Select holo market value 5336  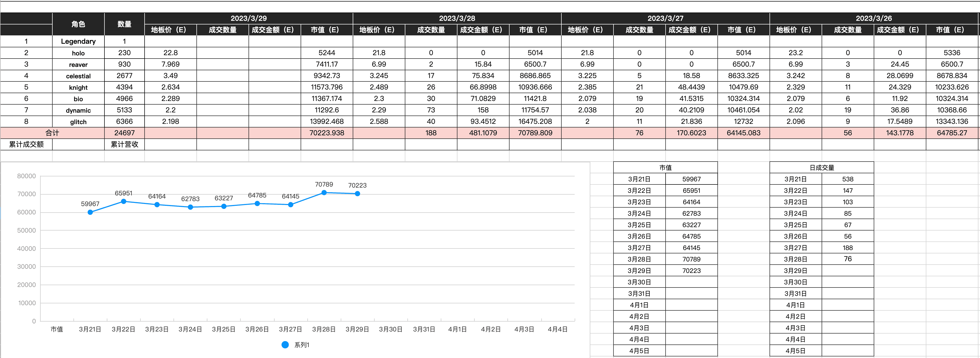point(952,53)
